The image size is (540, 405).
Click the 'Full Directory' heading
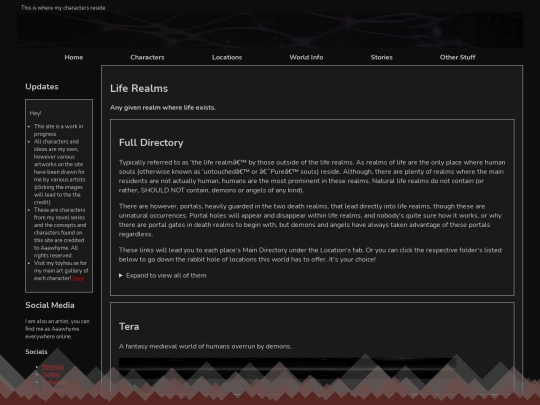click(151, 143)
